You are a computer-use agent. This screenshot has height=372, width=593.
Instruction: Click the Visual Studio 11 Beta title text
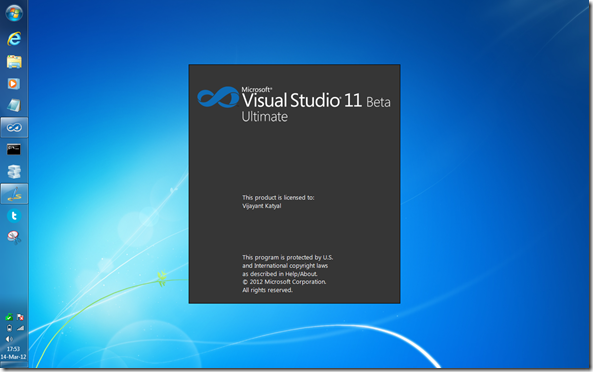(316, 100)
